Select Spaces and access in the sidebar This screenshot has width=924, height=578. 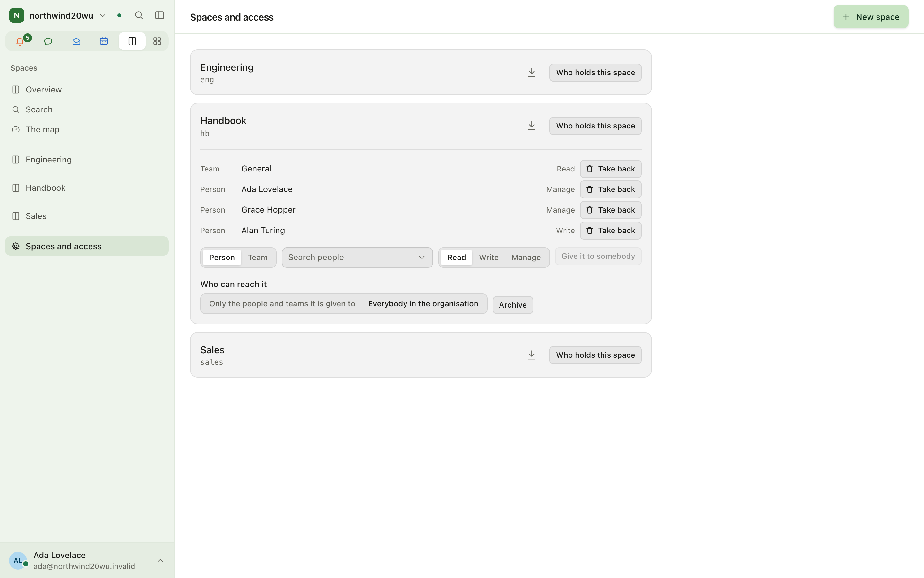[x=87, y=246]
